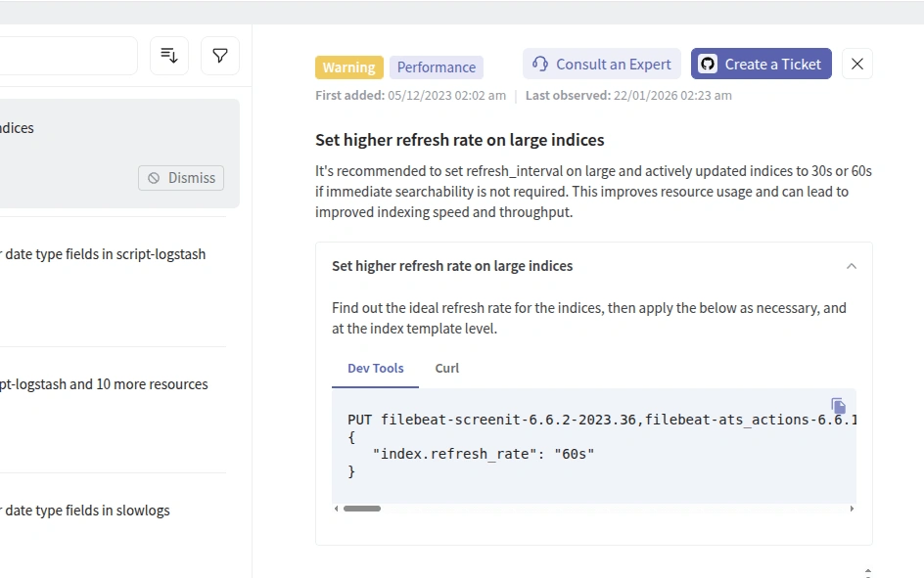924x578 pixels.
Task: Copy the PUT code snippet
Action: (x=838, y=405)
